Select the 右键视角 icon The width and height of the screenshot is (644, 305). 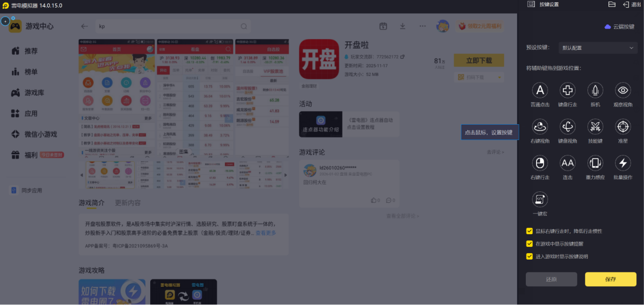tap(540, 127)
